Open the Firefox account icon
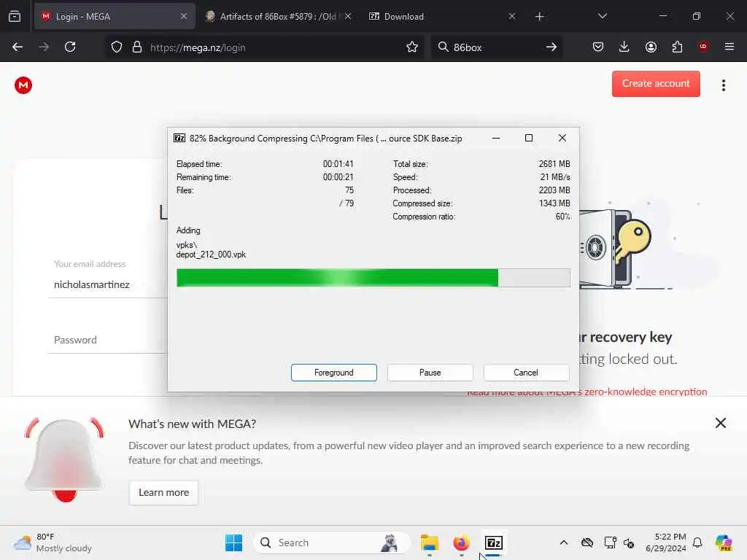This screenshot has width=747, height=560. tap(651, 47)
